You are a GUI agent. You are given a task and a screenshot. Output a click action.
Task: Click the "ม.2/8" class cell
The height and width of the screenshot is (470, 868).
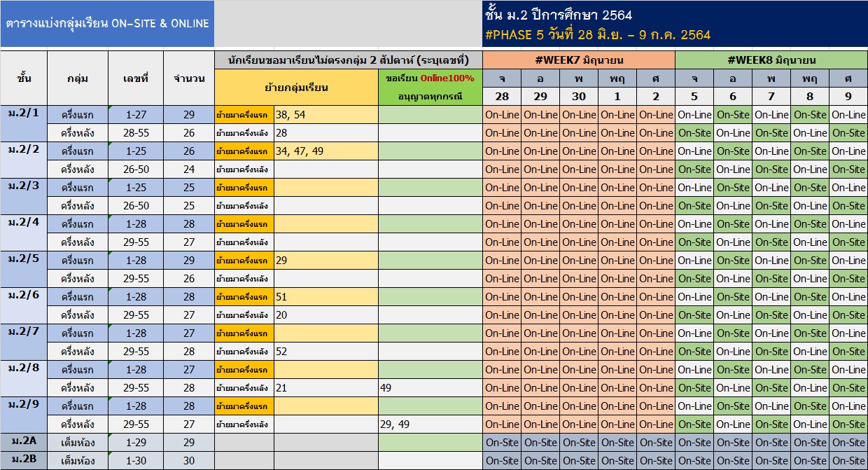point(24,378)
